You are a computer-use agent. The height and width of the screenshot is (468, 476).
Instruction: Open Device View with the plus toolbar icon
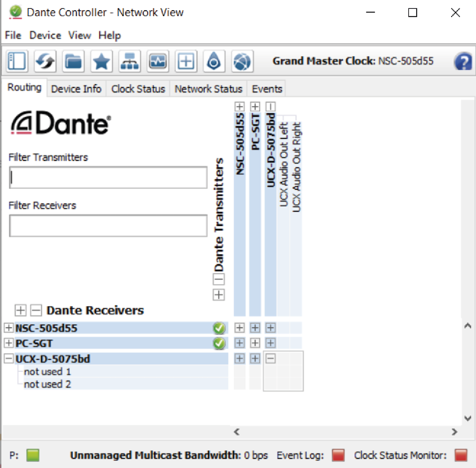point(186,61)
